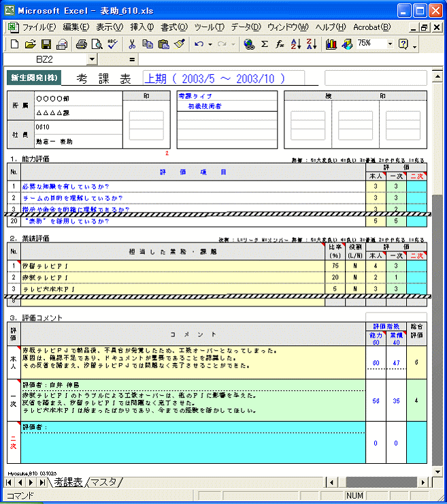Open Print Preview icon
The height and width of the screenshot is (504, 447).
(x=97, y=44)
